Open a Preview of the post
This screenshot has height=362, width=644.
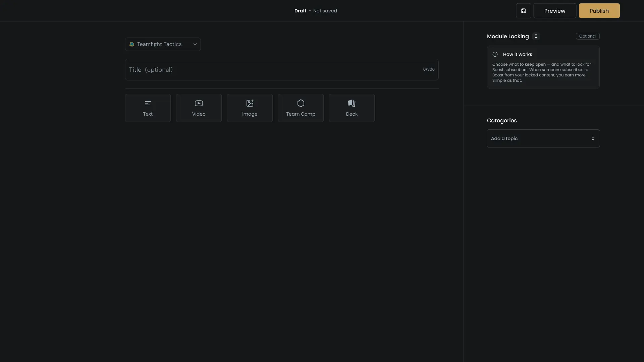pos(554,10)
